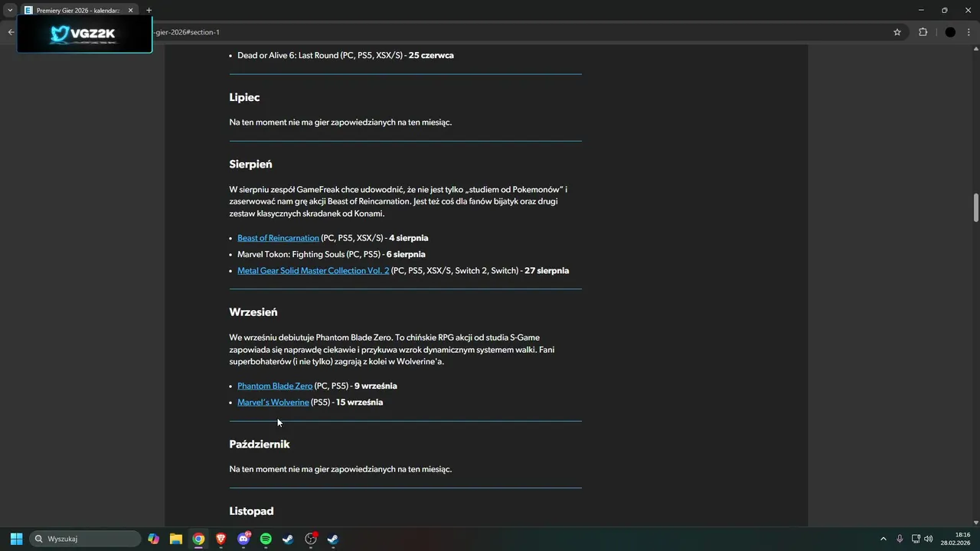Open a new browser tab

tap(149, 11)
